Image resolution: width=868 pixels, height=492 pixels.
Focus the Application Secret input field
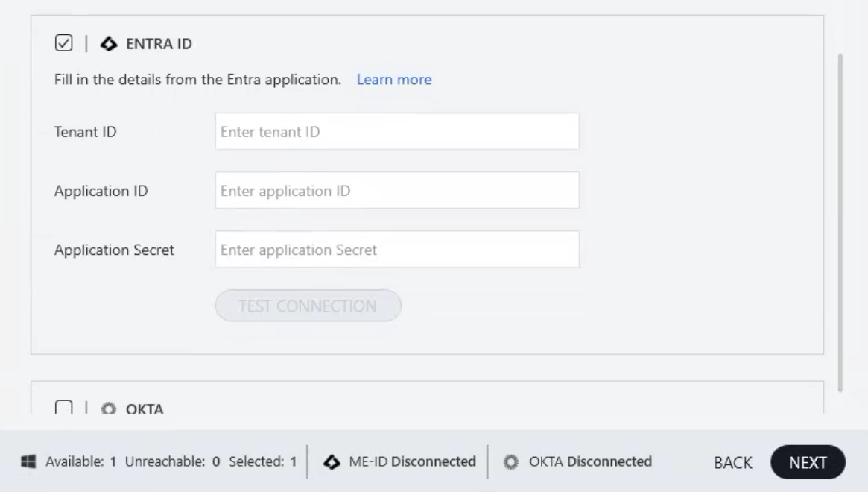coord(397,249)
